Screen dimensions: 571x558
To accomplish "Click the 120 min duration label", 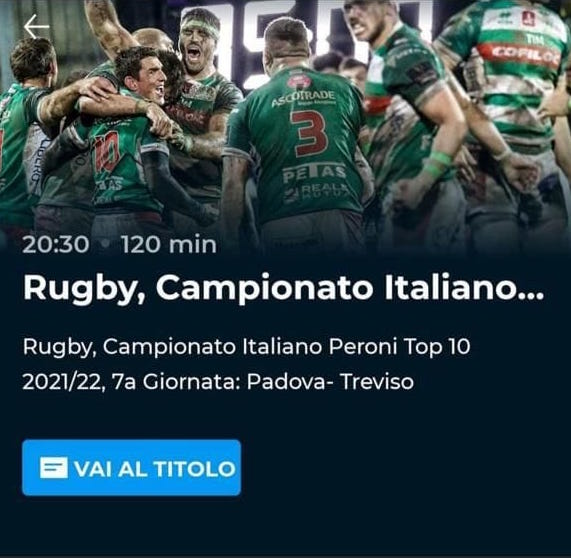I will pos(169,244).
